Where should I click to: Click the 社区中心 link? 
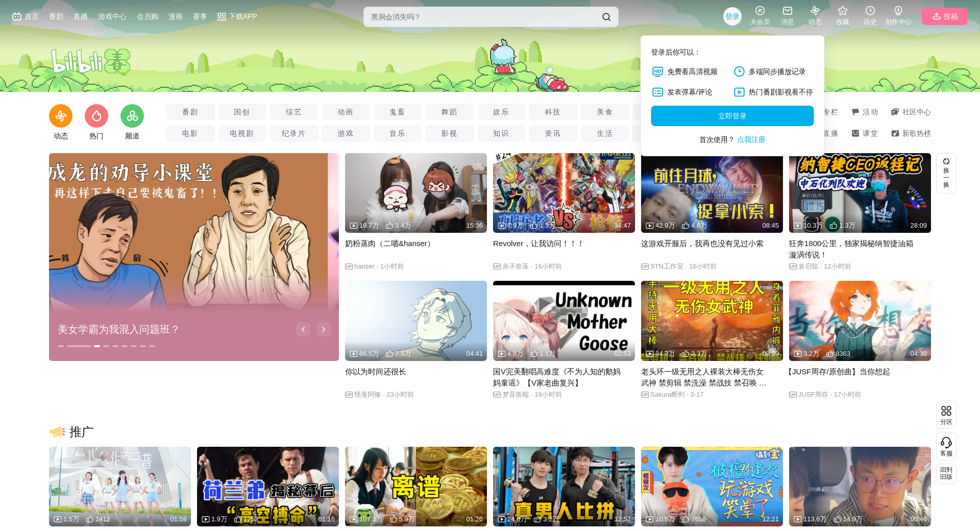tap(911, 112)
